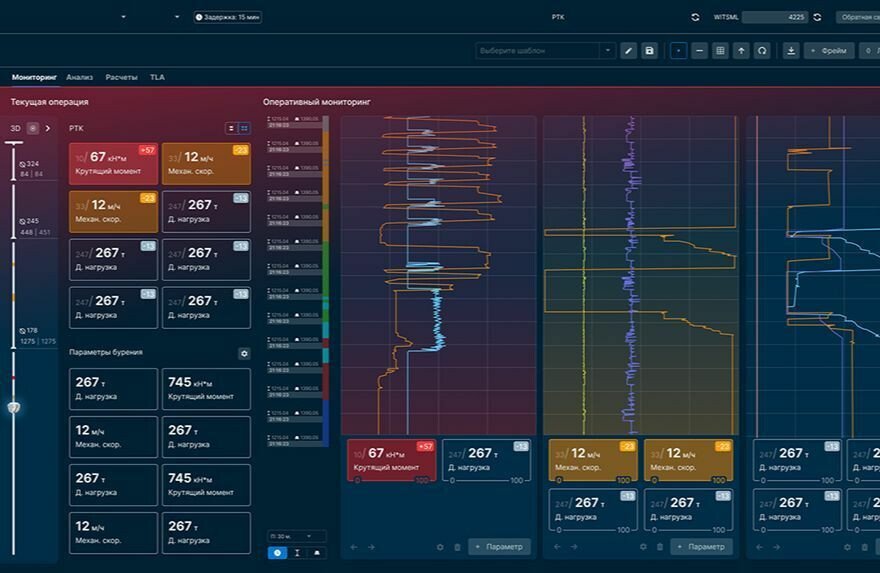Go to next in first chart panel
Image resolution: width=880 pixels, height=573 pixels.
371,547
